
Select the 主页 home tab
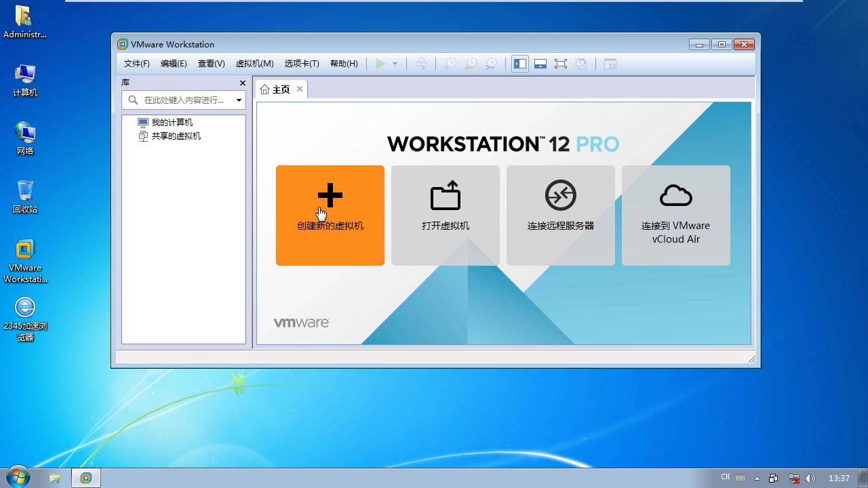pyautogui.click(x=275, y=89)
